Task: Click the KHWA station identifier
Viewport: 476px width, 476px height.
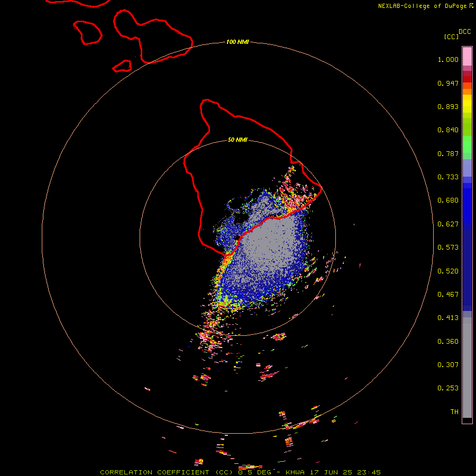Action: 295,472
